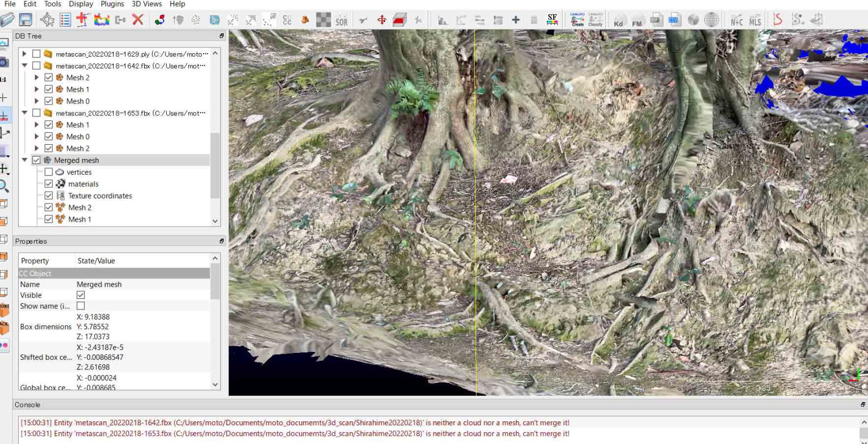This screenshot has height=444, width=868.
Task: Start the Segment scissors tool
Action: [362, 19]
